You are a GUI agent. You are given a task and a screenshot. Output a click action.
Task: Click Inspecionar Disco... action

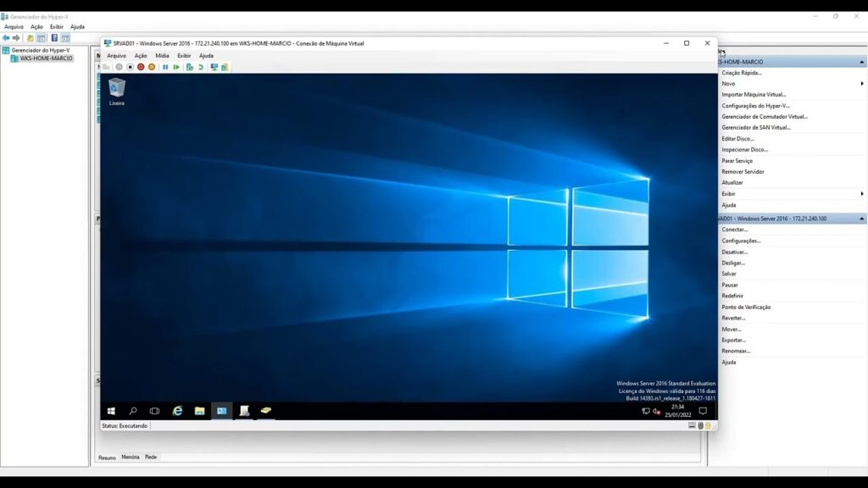pos(744,149)
